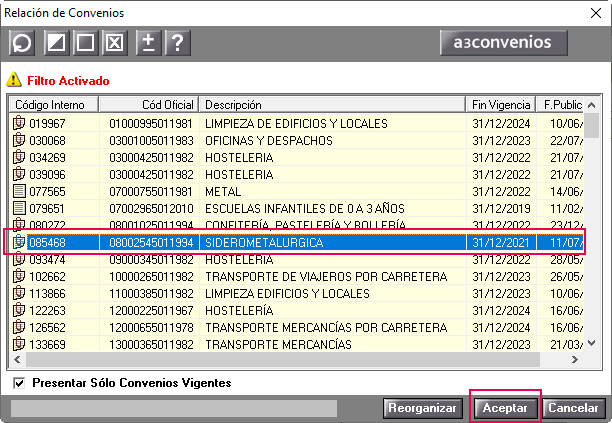612x423 pixels.
Task: Select OFICINAS Y DESPACHOS row
Action: pyautogui.click(x=296, y=140)
